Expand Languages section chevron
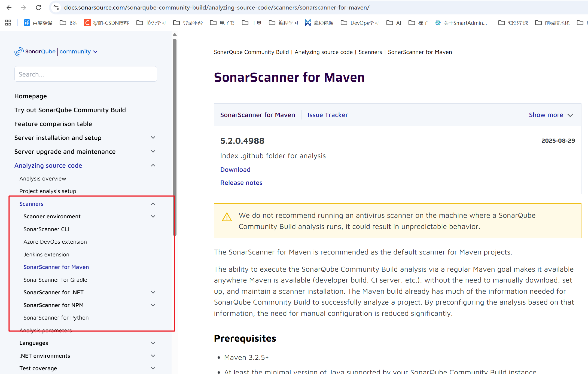The image size is (588, 374). (x=153, y=343)
